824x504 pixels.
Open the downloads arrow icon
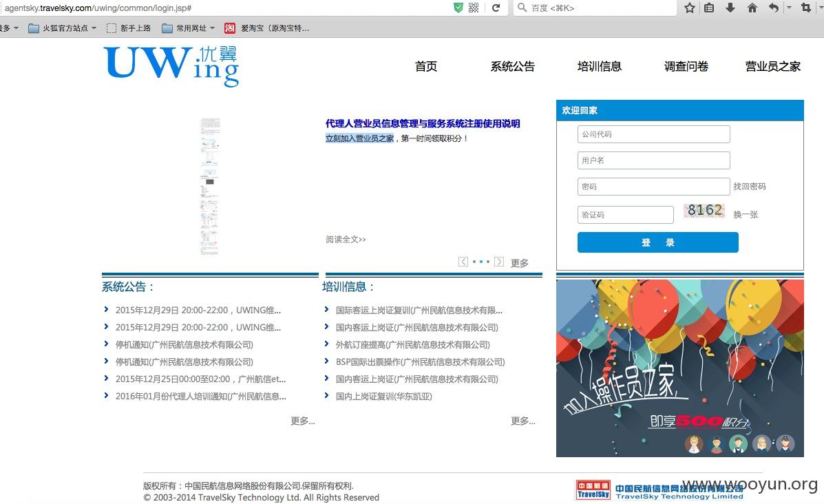point(730,8)
